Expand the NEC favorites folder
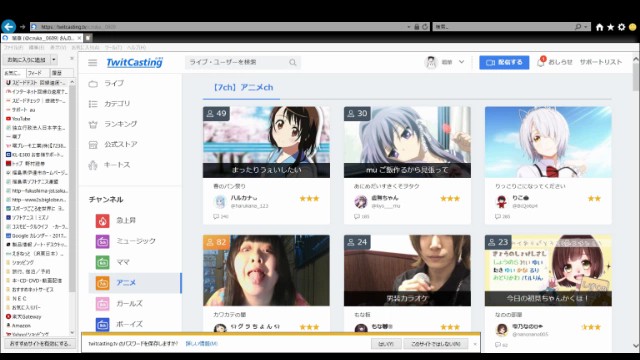Screen dimensions: 640x360 coord(16,298)
